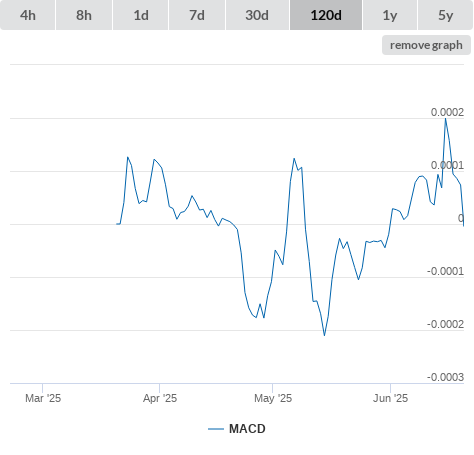Viewport: 474px width, 455px height.
Task: Click the remove graph button
Action: coord(426,45)
